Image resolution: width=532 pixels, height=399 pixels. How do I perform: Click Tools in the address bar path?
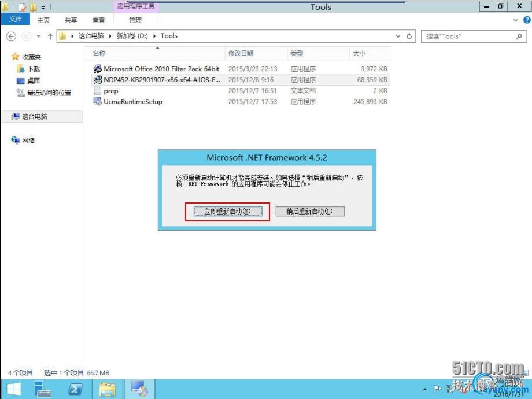[169, 36]
